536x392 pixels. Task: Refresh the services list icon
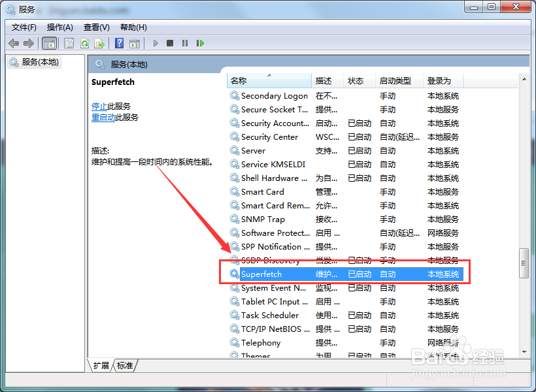[84, 43]
